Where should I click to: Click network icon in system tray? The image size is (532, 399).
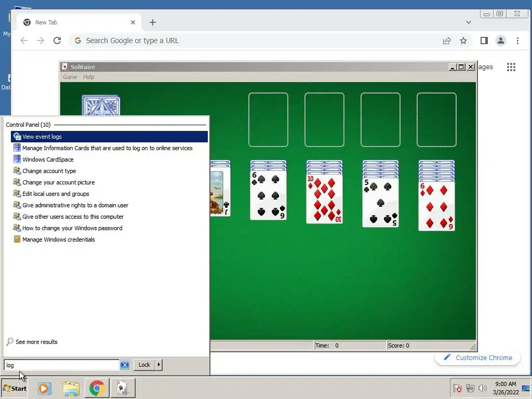pyautogui.click(x=470, y=388)
